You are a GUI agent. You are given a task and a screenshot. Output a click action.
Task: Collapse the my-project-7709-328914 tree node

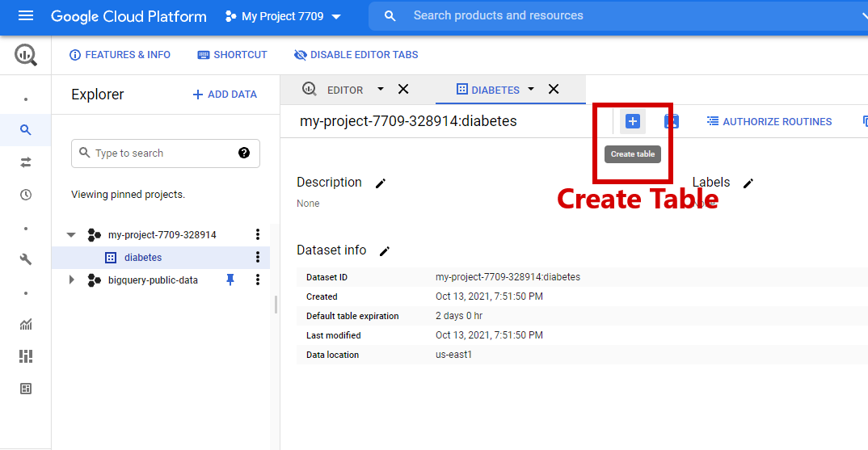click(x=71, y=234)
